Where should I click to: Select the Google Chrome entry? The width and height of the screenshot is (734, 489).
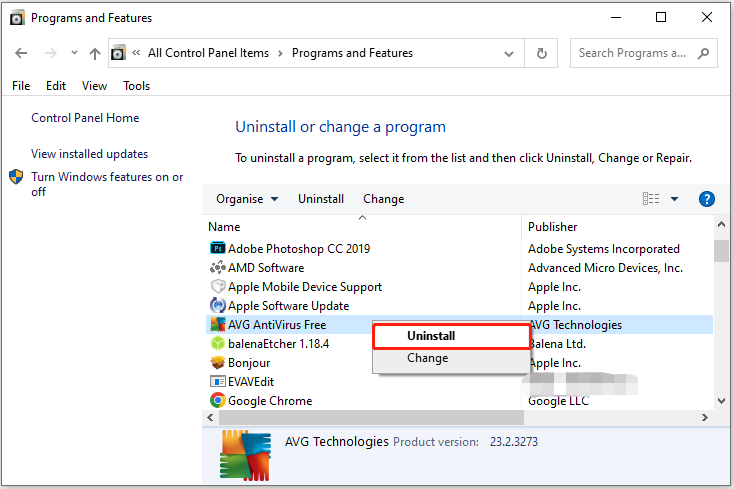click(x=270, y=401)
